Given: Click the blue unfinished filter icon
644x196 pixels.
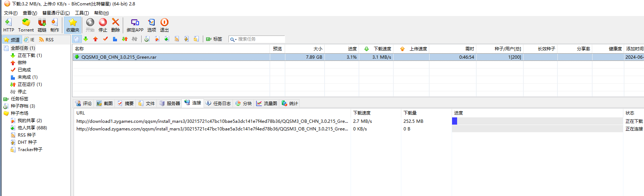Looking at the screenshot, I should tap(115, 39).
